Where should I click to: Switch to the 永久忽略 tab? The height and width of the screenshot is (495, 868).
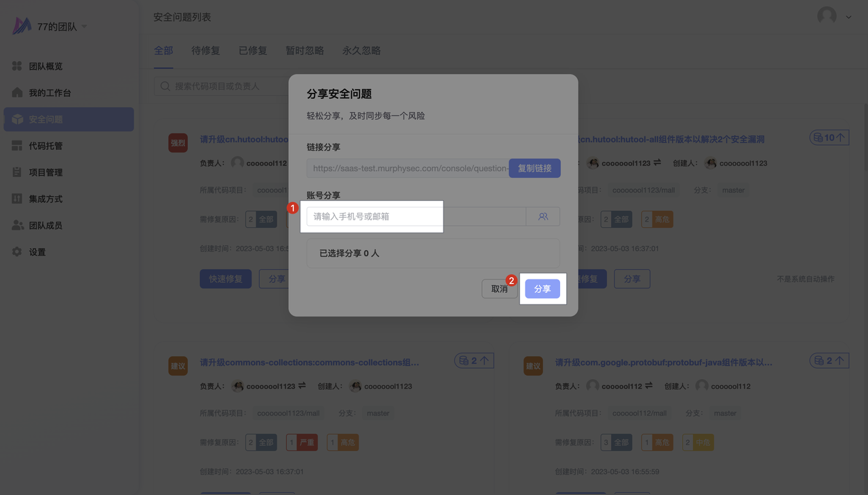(361, 51)
